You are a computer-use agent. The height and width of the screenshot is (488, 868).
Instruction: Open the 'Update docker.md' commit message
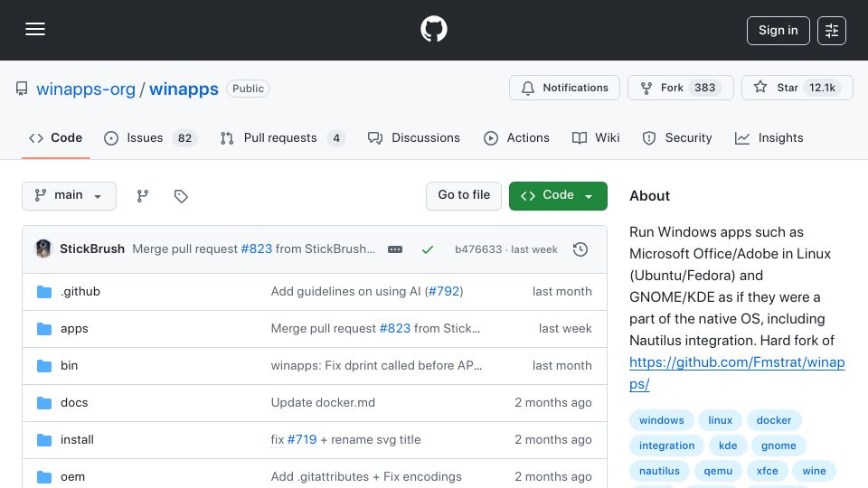click(x=323, y=403)
